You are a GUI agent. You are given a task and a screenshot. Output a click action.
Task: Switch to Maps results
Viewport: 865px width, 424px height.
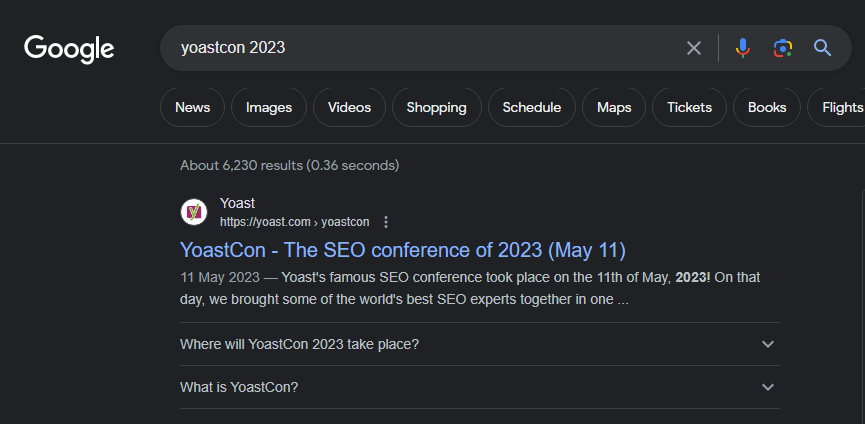(614, 107)
